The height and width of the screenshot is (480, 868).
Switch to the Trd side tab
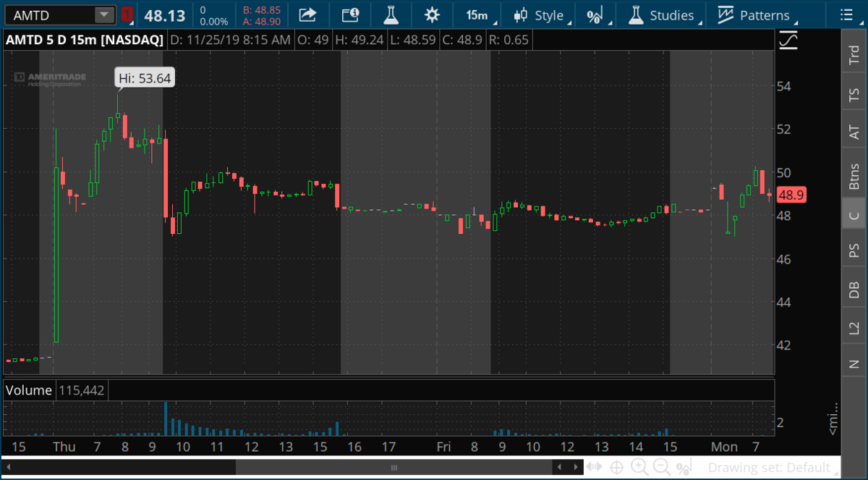point(854,56)
